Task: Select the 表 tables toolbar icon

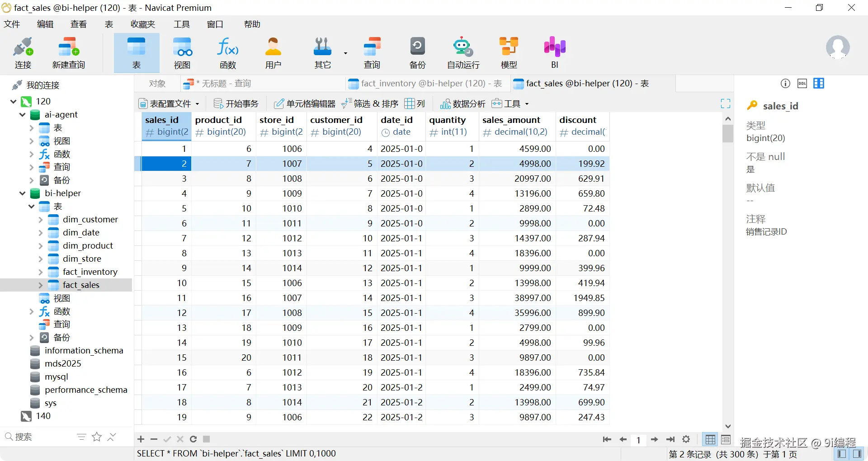Action: pos(136,53)
